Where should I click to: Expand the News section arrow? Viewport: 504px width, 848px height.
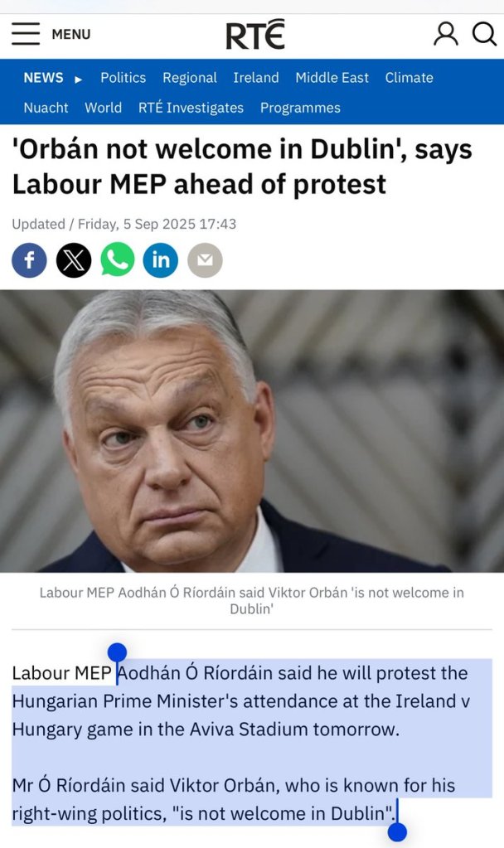click(x=79, y=79)
